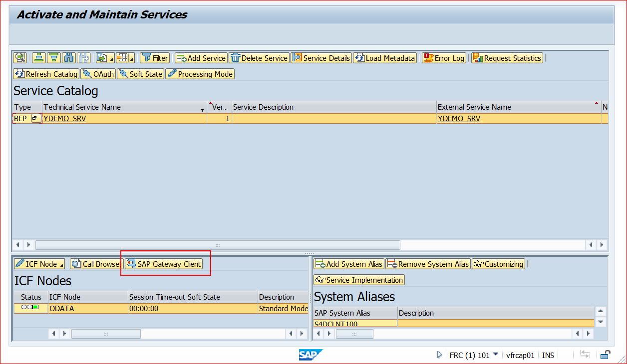Click the Refresh Catalog icon

46,73
